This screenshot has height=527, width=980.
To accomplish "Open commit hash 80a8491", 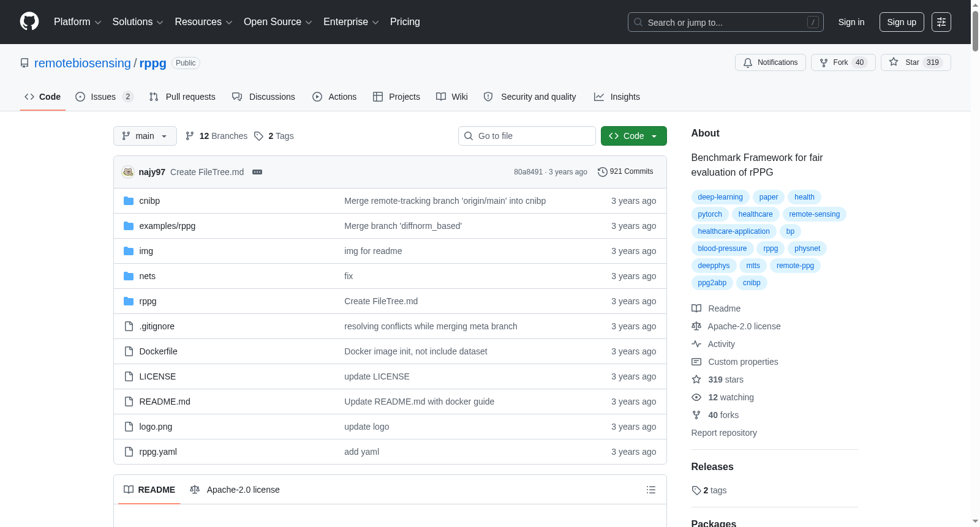I will [528, 172].
